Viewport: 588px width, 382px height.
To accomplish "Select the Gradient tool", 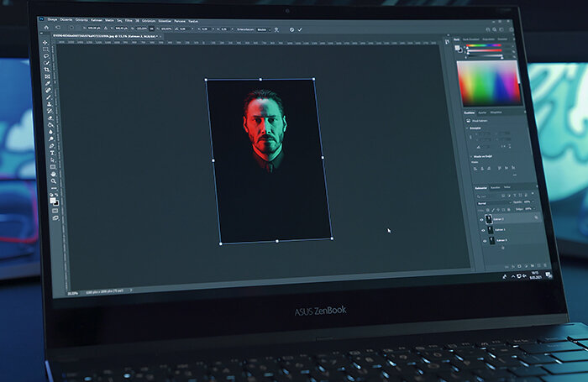I will click(50, 125).
